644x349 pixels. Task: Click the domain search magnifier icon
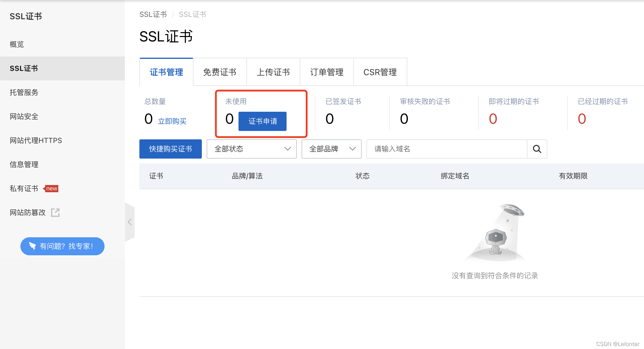pos(537,149)
